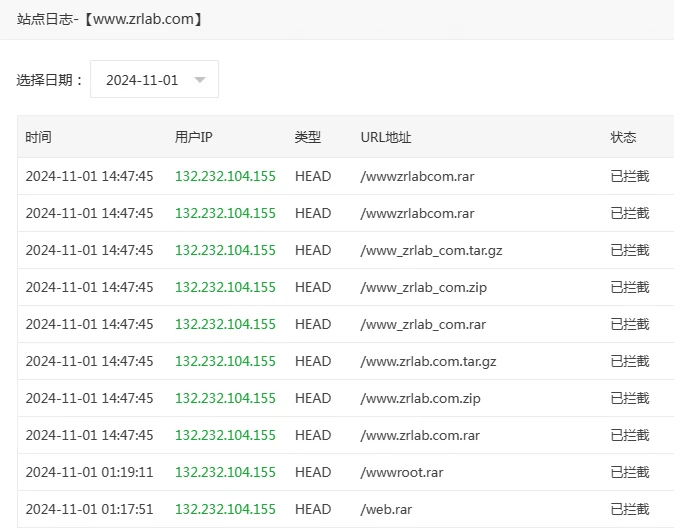Select the /www.zrlab.com.tar.gz URL cell
Viewport: 674px width, 531px height.
428,361
